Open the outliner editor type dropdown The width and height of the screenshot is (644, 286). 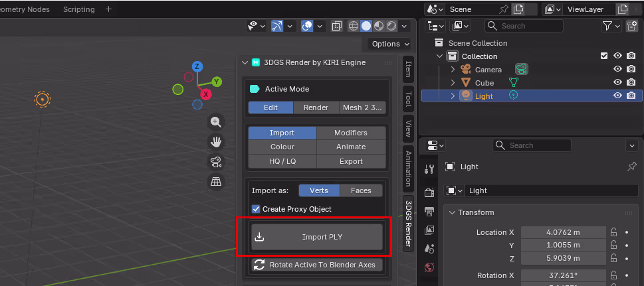coord(436,27)
